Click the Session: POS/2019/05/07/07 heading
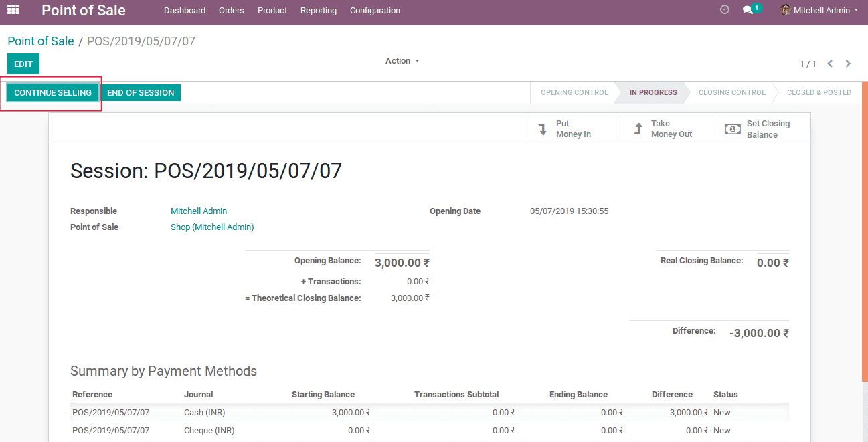The width and height of the screenshot is (868, 442). point(206,171)
